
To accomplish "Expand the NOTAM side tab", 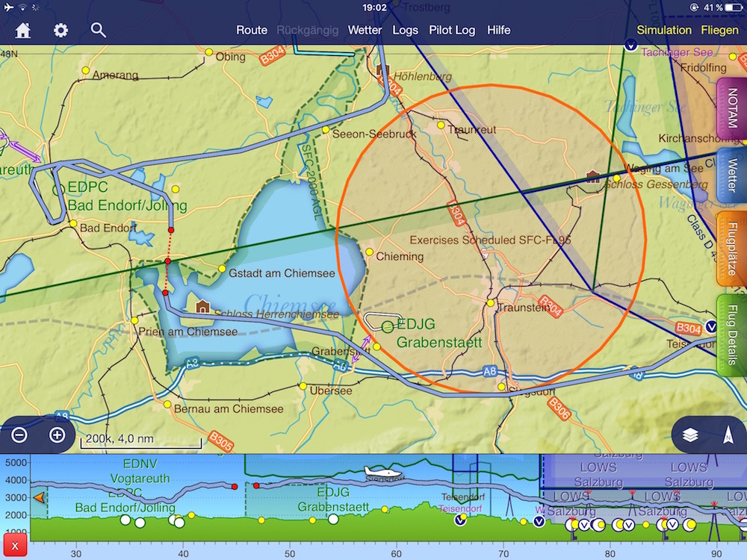I will click(x=732, y=109).
